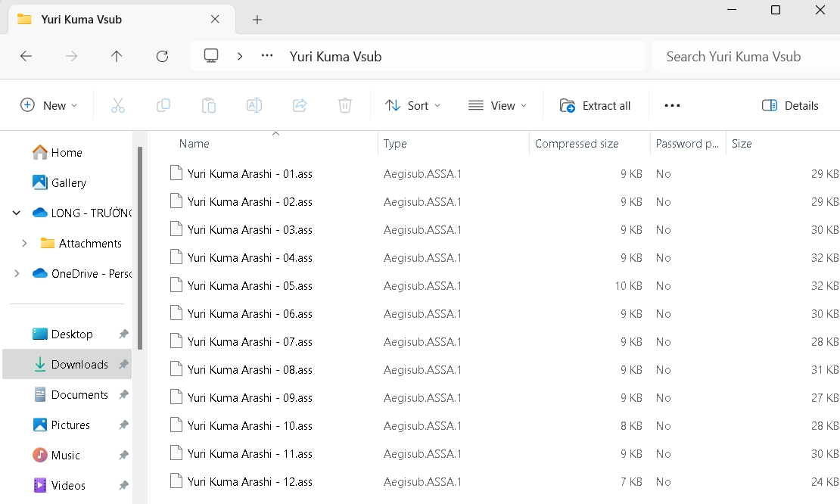Click the Rename icon in toolbar
The width and height of the screenshot is (840, 504).
click(x=254, y=105)
